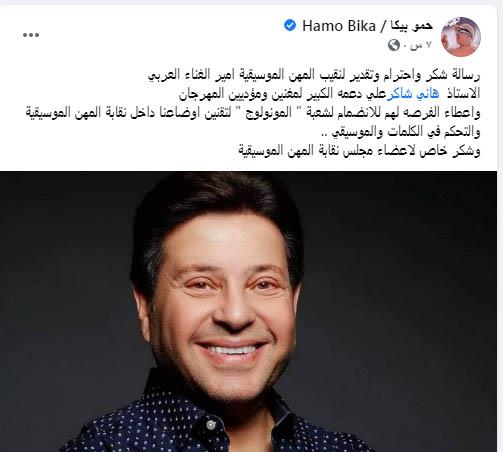Viewport: 503px width, 452px height.
Task: Open tagged profile "هاني شاكر"
Action: (413, 94)
